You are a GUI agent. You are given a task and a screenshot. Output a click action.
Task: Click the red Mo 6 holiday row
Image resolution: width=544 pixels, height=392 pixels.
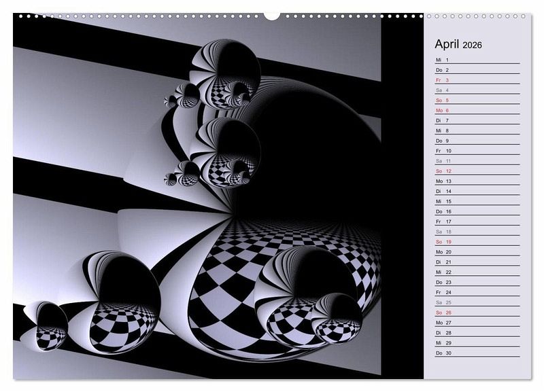click(x=477, y=110)
